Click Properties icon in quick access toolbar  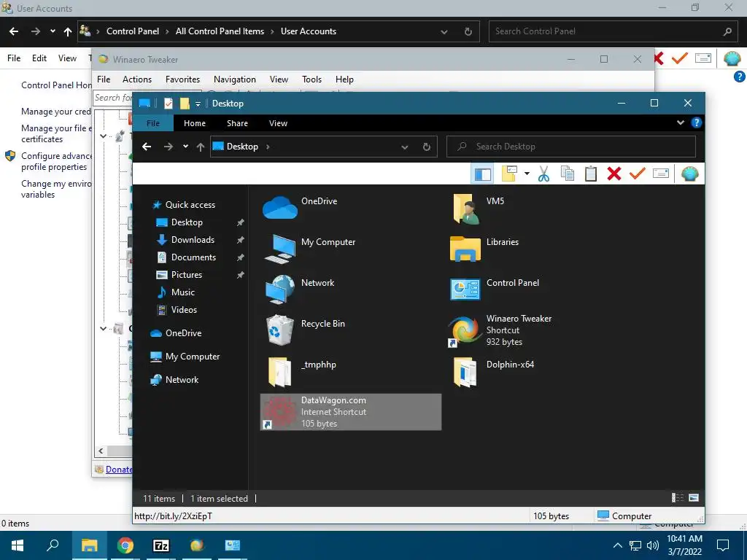click(169, 104)
